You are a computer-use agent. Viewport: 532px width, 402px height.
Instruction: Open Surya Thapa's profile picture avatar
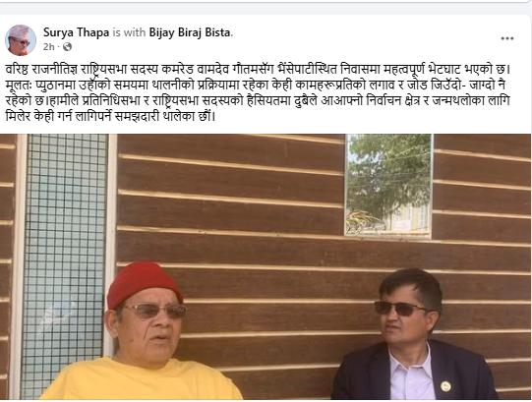(x=21, y=39)
